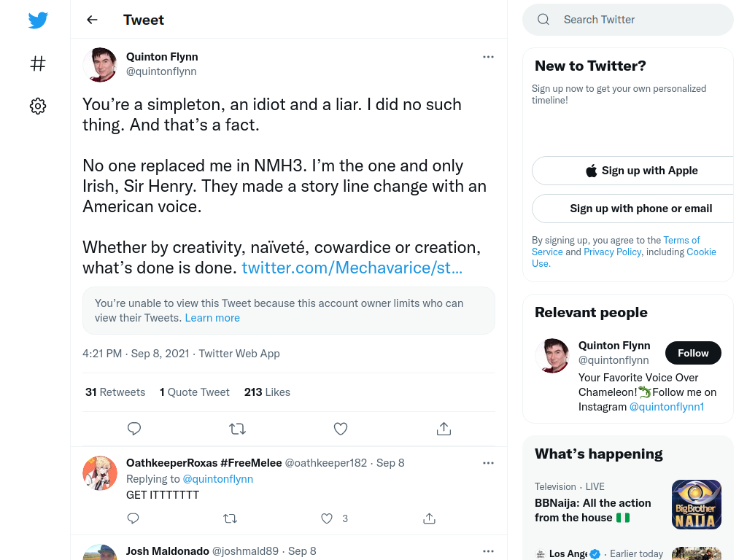The height and width of the screenshot is (560, 747).
Task: Like the main tweet heart icon
Action: 341,429
